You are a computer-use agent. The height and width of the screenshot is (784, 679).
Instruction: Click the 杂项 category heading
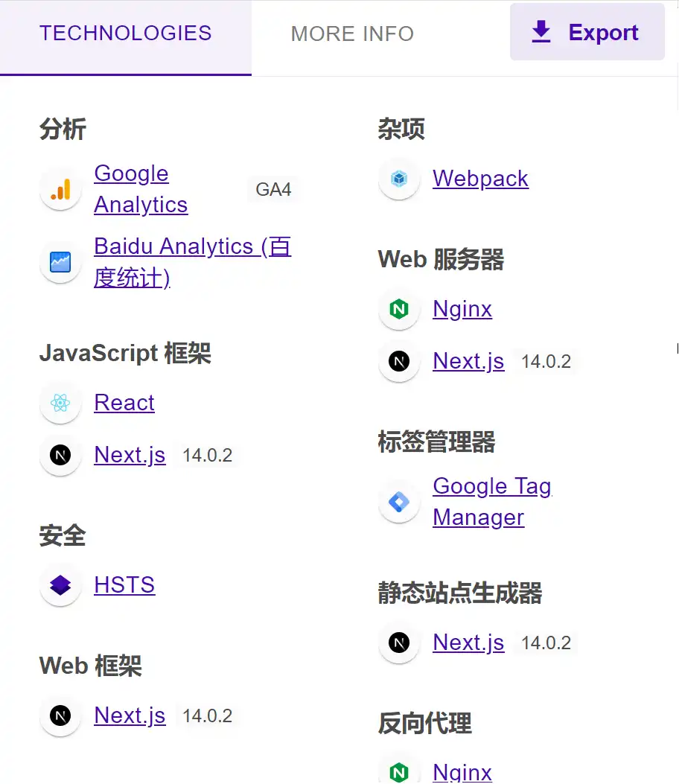coord(401,130)
